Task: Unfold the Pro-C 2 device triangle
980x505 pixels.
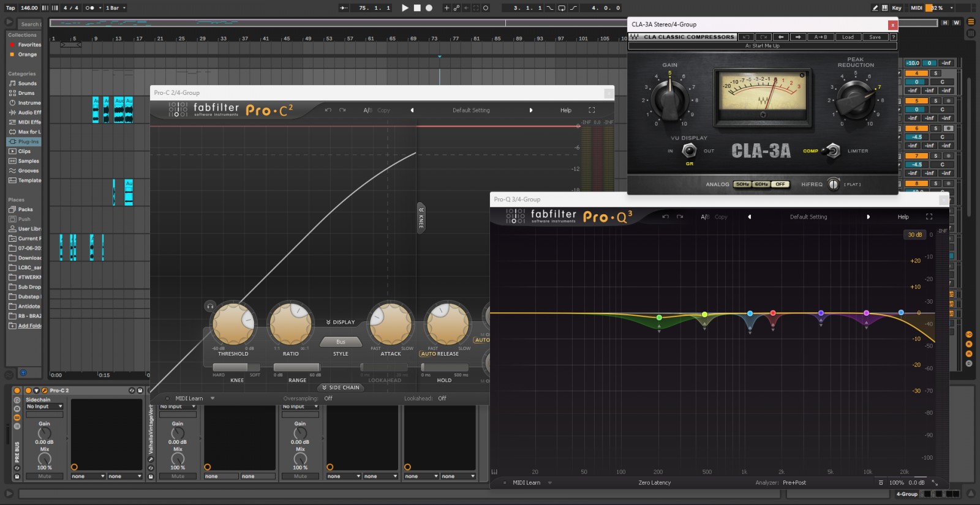Action: coord(36,391)
